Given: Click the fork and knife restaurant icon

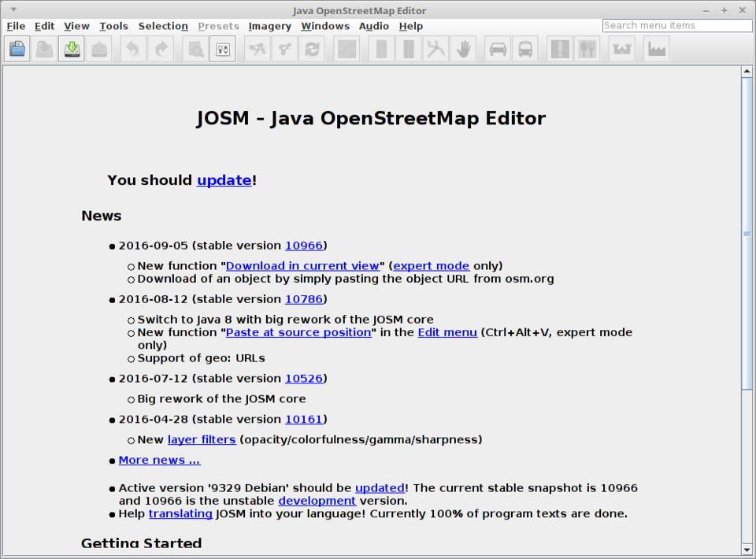Looking at the screenshot, I should (x=587, y=50).
